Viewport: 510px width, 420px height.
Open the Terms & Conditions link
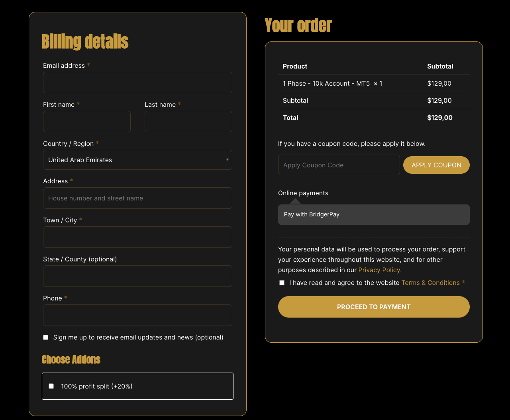click(430, 283)
